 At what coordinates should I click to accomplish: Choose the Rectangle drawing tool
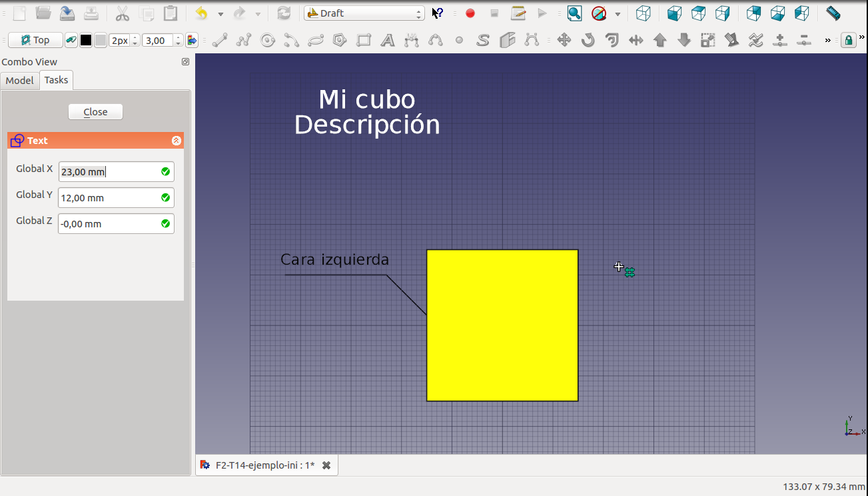coord(364,41)
